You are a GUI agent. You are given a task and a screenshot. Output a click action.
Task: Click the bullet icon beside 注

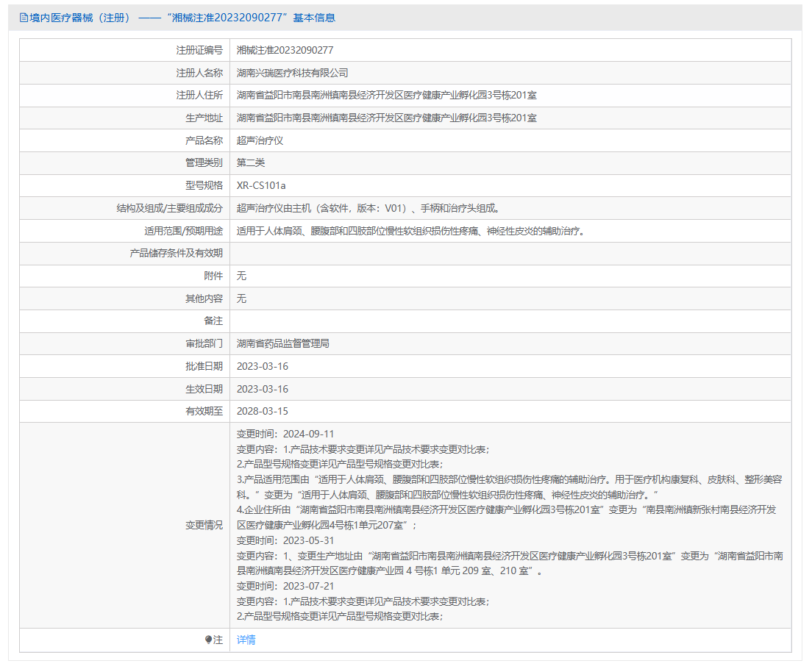[x=209, y=640]
